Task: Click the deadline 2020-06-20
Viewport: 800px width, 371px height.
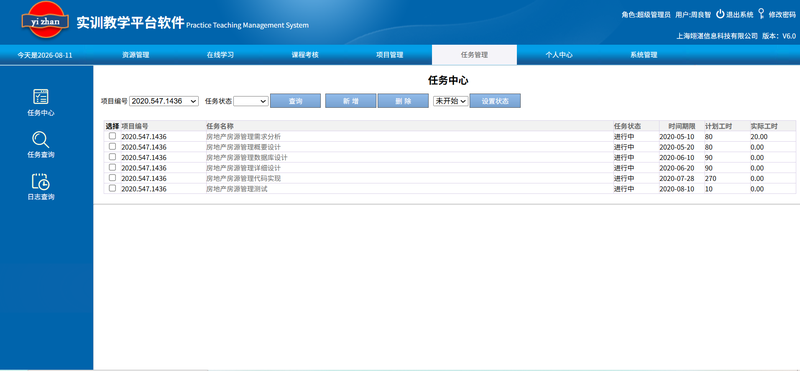Action: click(677, 168)
